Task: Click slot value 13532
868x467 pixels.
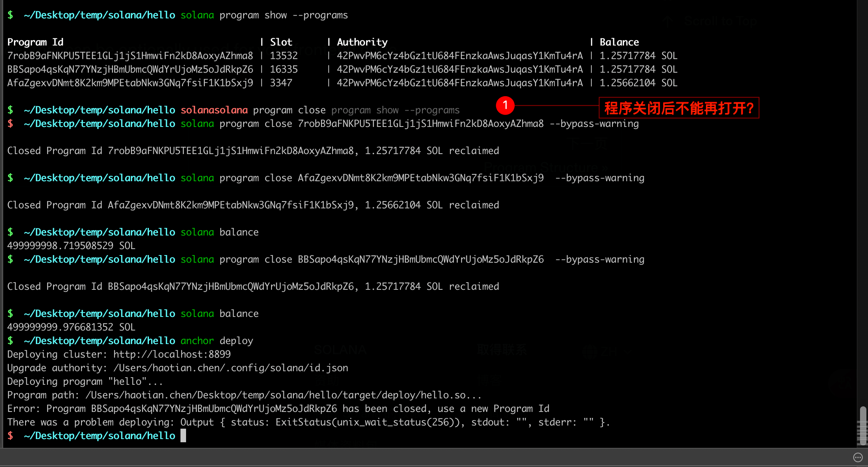Action: point(284,56)
